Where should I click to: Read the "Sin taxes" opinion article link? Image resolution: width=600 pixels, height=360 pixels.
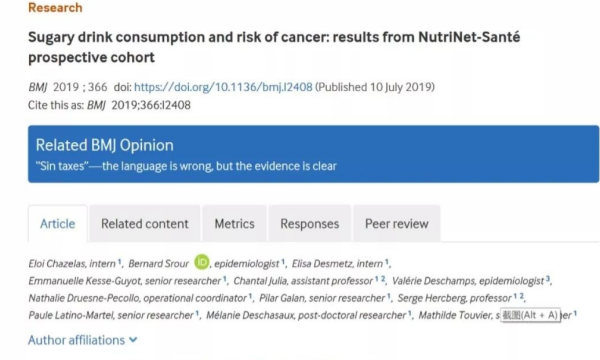tap(186, 166)
